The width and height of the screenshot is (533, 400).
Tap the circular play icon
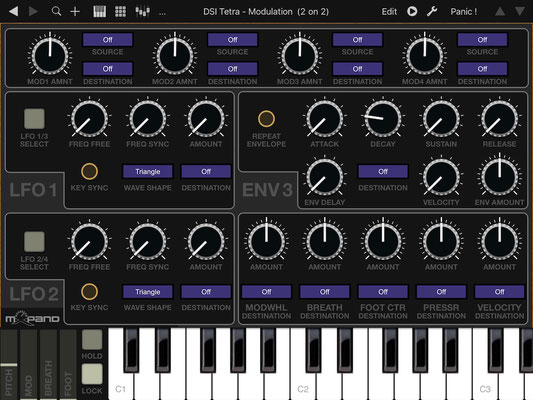tap(412, 12)
